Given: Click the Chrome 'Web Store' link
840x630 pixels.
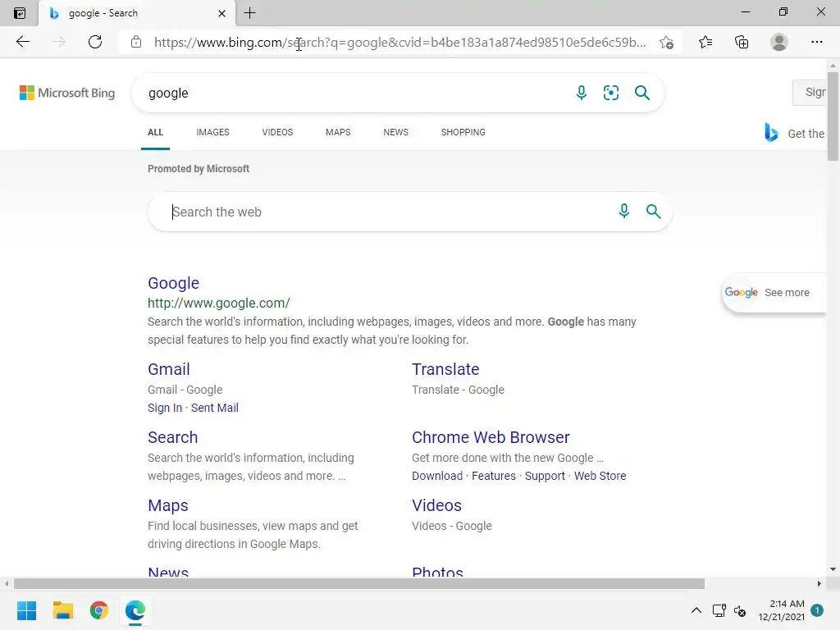Looking at the screenshot, I should click(x=600, y=476).
